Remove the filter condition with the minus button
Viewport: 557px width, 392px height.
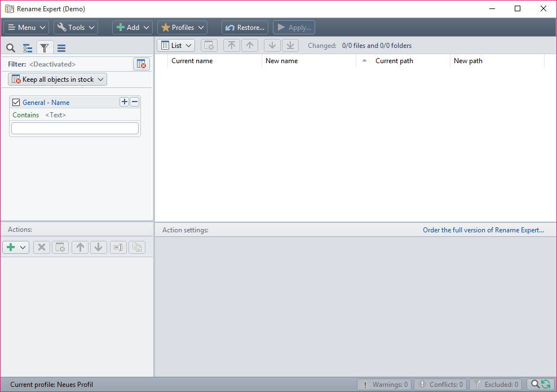point(135,102)
